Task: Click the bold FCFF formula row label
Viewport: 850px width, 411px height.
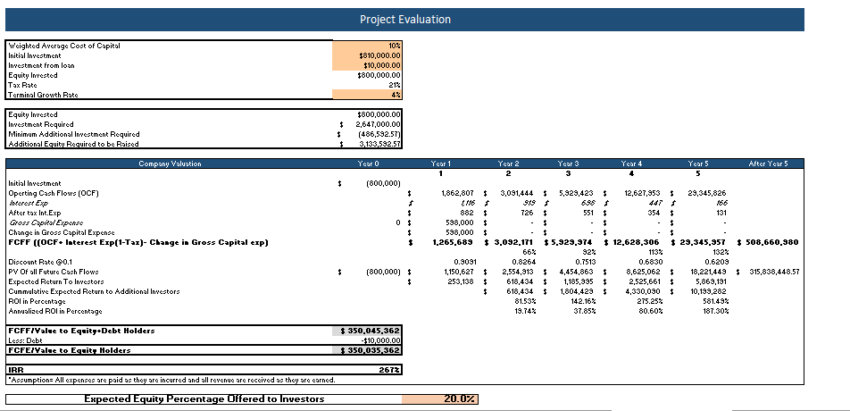Action: (138, 242)
